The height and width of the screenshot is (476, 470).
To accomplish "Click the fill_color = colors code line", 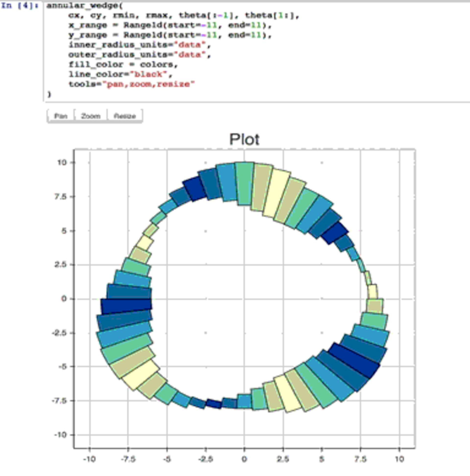I will (x=123, y=65).
